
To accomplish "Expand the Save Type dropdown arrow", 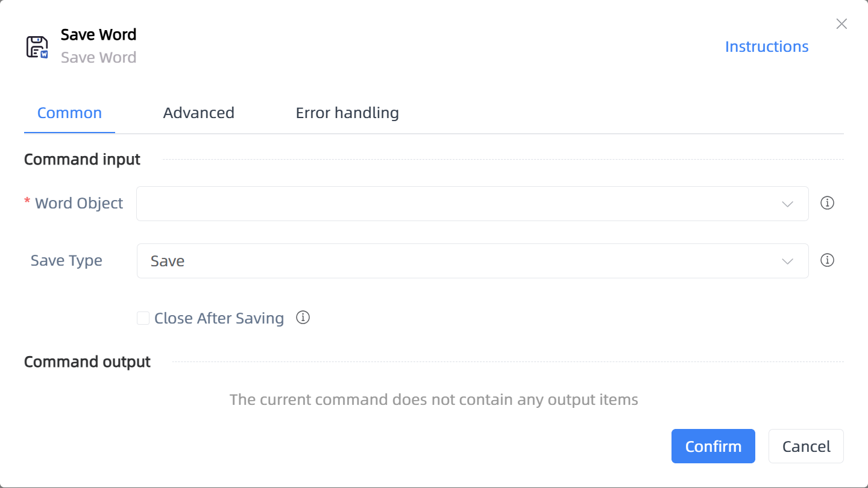I will click(787, 261).
